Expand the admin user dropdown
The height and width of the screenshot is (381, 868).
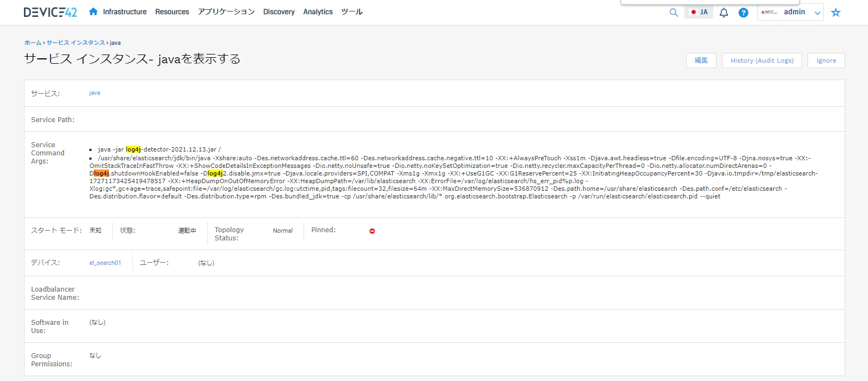click(x=791, y=12)
